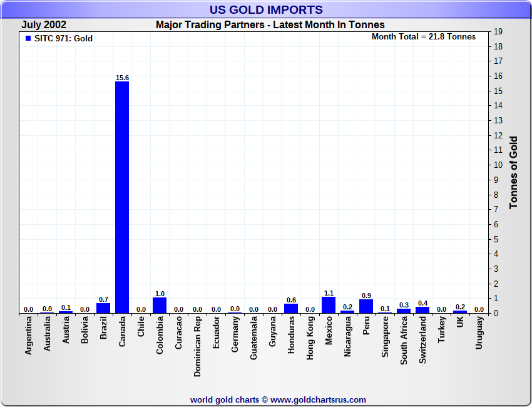Click the blue SITC 971 legend square
The height and width of the screenshot is (407, 532).
click(x=28, y=38)
